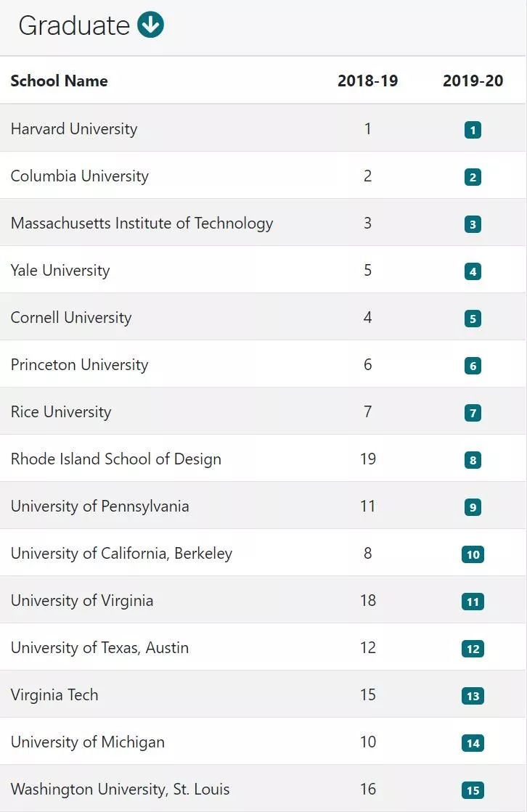Click the Graduate section title
Viewport: 527px width, 812px height.
click(x=74, y=25)
